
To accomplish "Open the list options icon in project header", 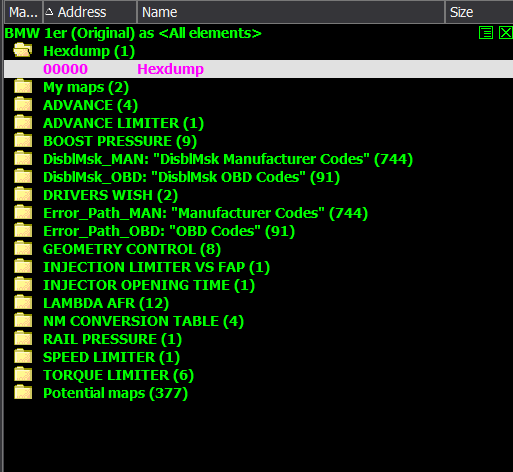I will (486, 33).
